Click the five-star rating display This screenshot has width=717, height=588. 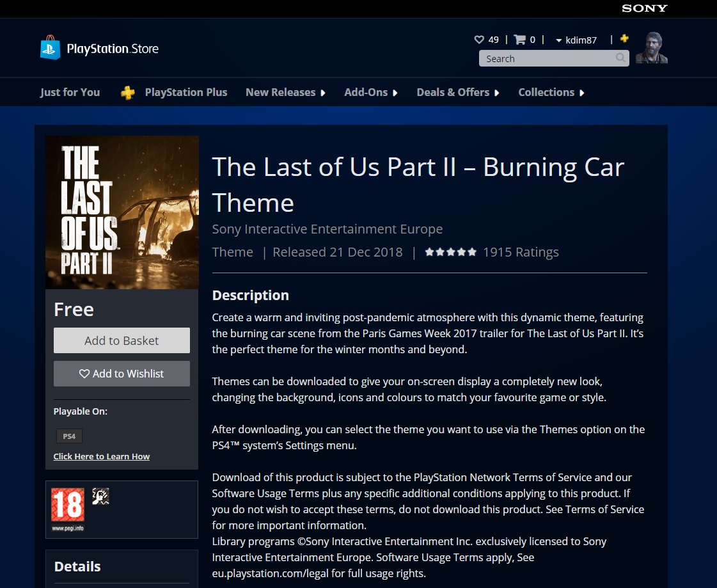tap(450, 252)
